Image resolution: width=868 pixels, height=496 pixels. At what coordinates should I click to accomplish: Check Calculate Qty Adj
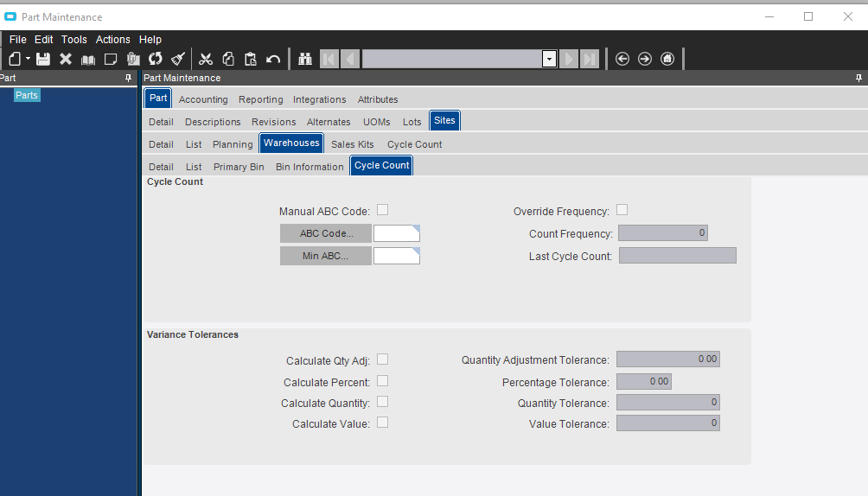click(382, 359)
